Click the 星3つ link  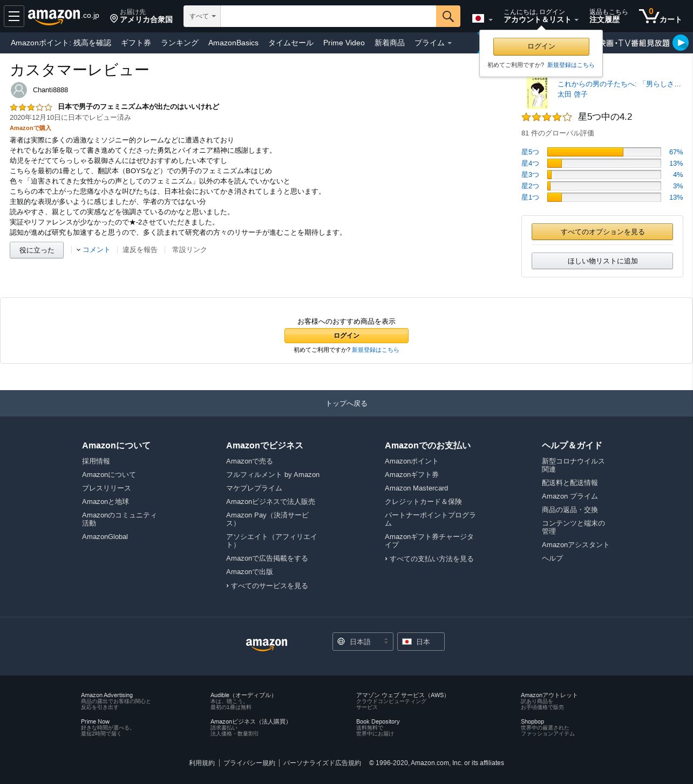[x=530, y=175]
